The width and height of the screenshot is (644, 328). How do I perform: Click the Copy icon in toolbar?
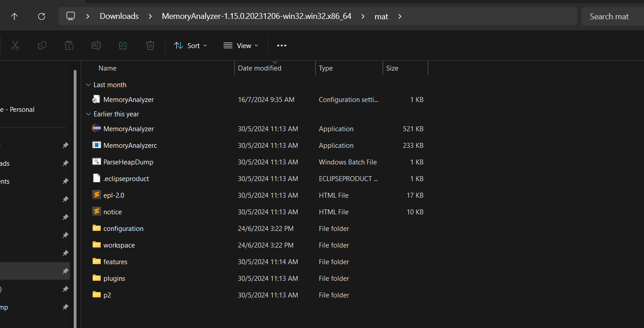42,45
